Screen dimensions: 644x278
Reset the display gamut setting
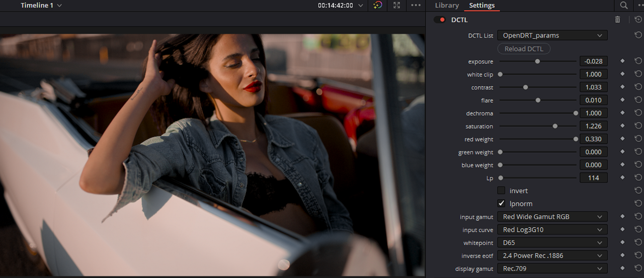point(638,268)
